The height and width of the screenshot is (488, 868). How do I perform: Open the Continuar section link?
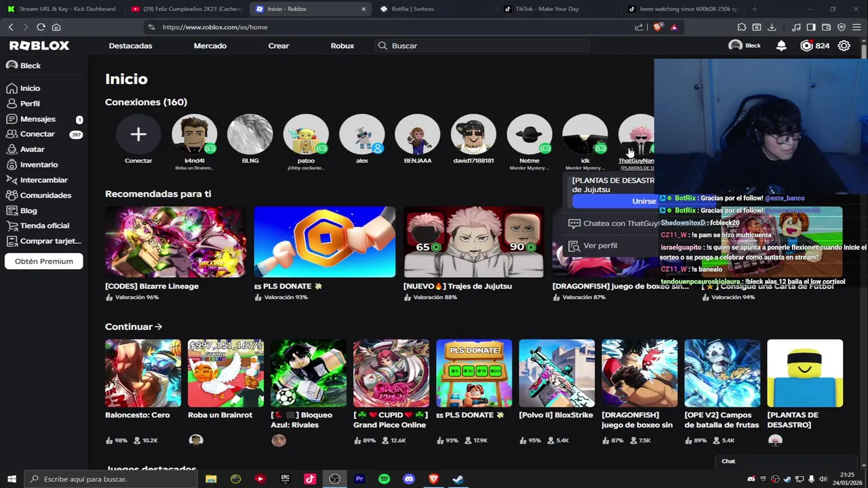click(x=134, y=327)
